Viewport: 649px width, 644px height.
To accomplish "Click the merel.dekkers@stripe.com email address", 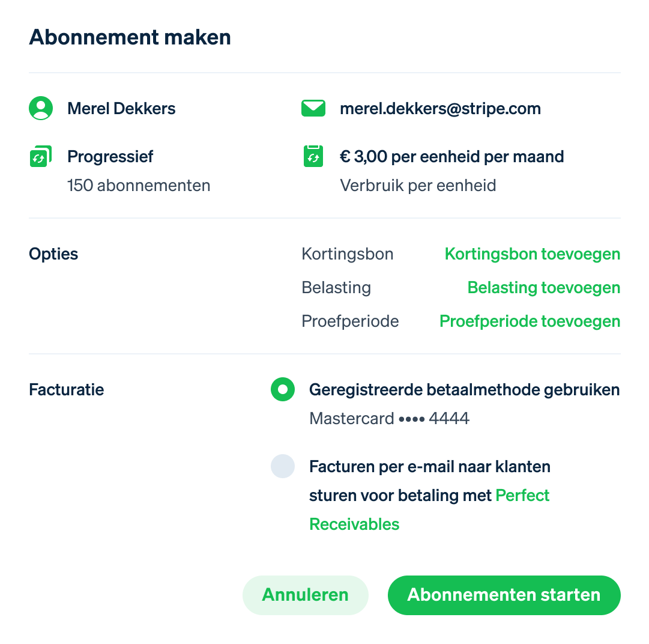I will [x=441, y=109].
